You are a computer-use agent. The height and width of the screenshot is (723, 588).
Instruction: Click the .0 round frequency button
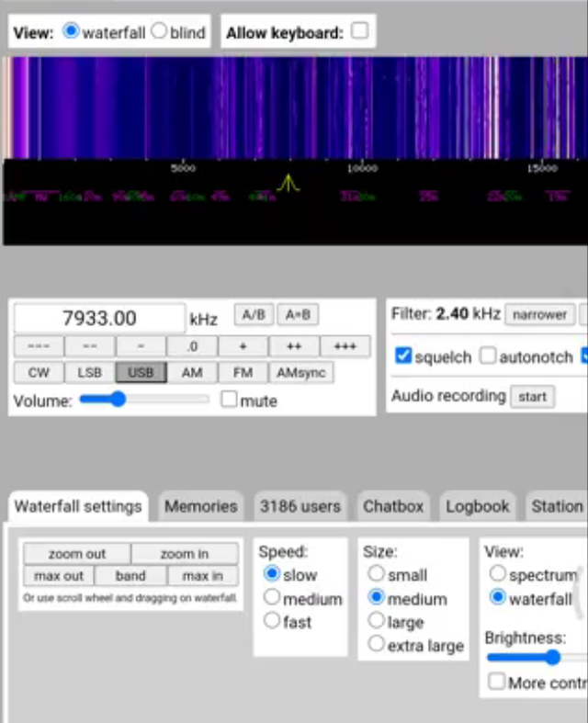[x=192, y=346]
